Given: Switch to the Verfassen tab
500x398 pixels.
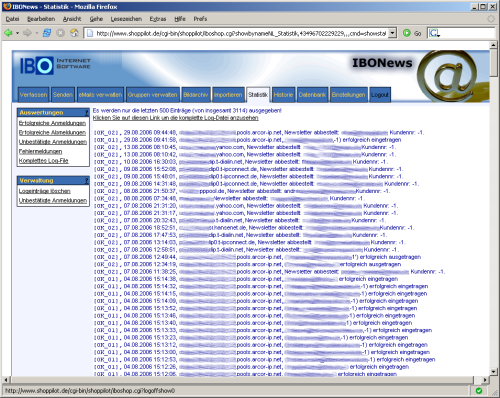Looking at the screenshot, I should click(33, 95).
